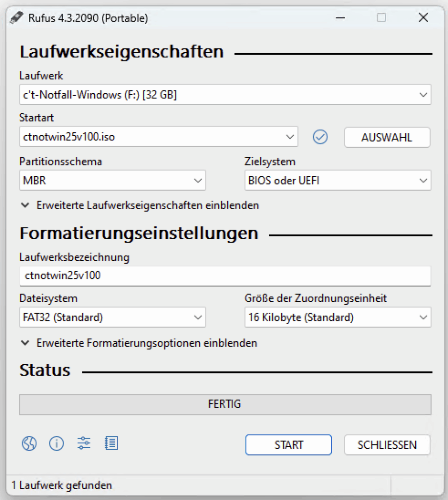Open the Zielsystem BIOS oder UEFI dropdown
448x500 pixels.
click(x=338, y=181)
